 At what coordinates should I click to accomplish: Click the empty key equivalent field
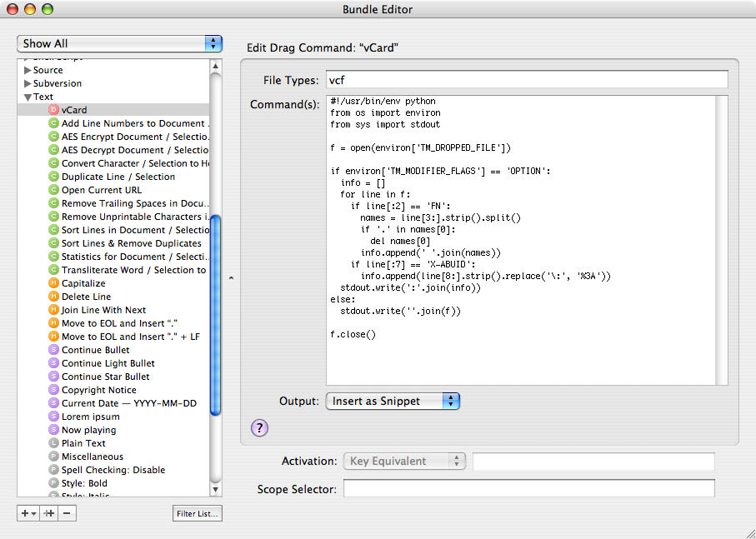click(x=593, y=461)
